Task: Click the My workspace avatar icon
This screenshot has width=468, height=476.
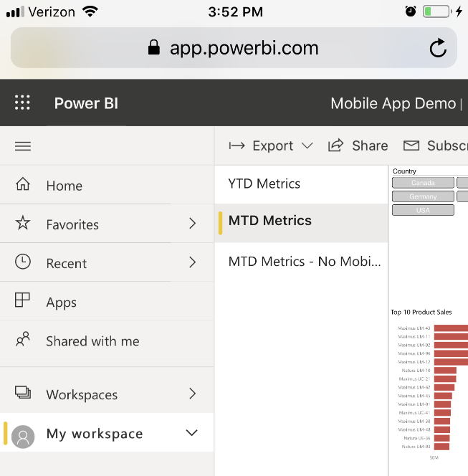Action: click(23, 437)
